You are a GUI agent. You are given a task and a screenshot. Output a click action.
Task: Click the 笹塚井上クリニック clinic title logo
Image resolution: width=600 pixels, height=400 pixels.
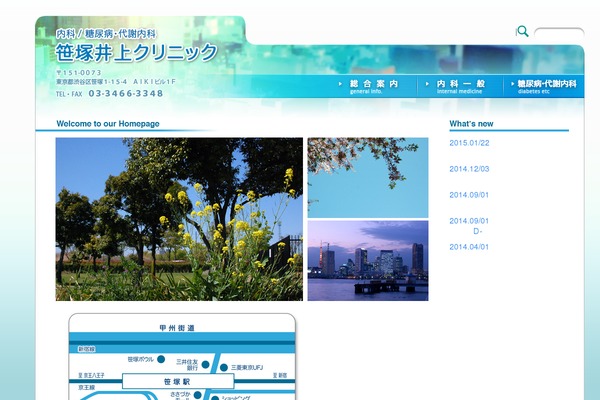[x=137, y=52]
